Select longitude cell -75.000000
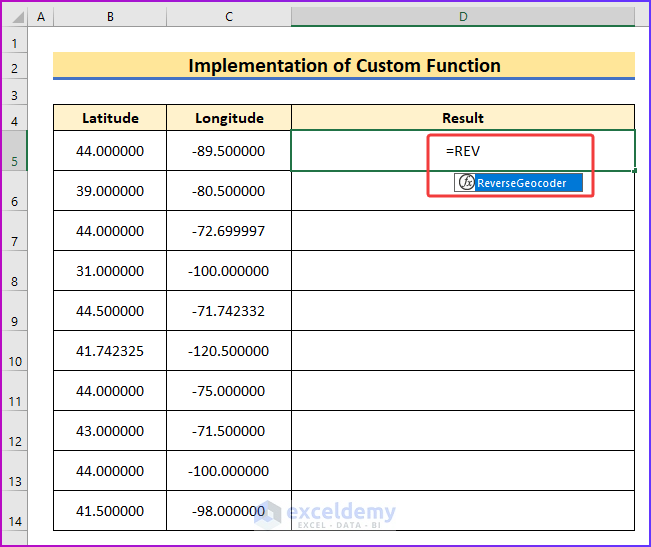Image resolution: width=651 pixels, height=547 pixels. point(229,391)
